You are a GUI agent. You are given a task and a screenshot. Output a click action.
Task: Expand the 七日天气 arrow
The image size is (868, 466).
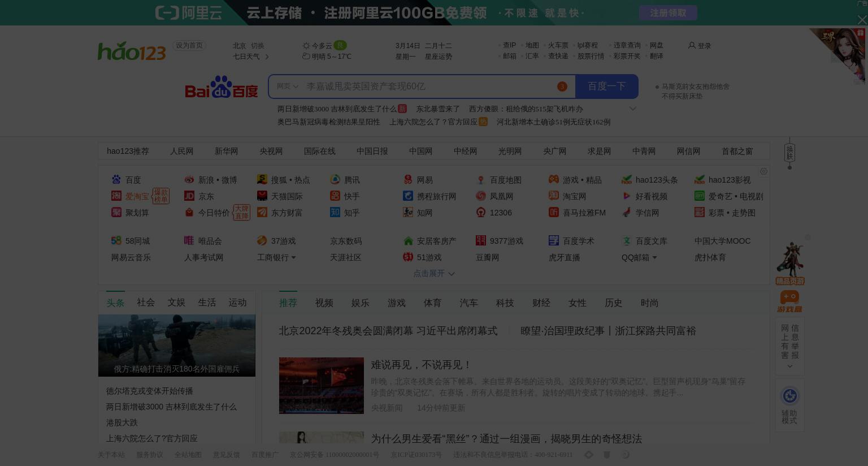click(x=267, y=57)
